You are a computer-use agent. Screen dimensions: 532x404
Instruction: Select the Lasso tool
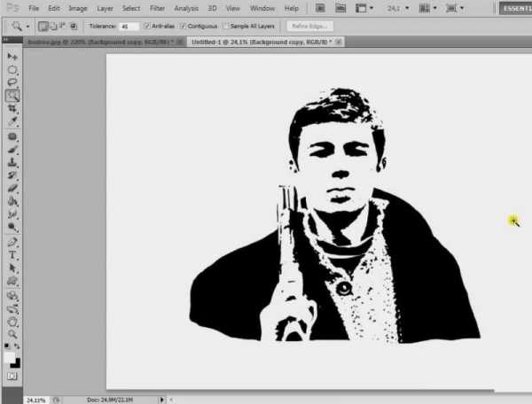pyautogui.click(x=12, y=82)
